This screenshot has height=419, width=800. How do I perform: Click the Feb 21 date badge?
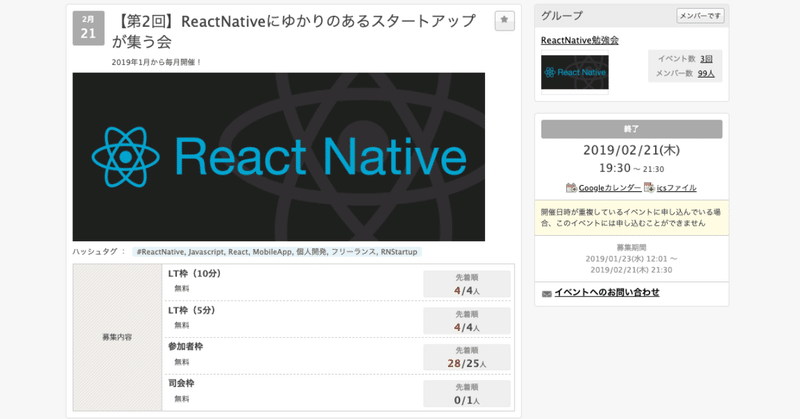point(88,29)
